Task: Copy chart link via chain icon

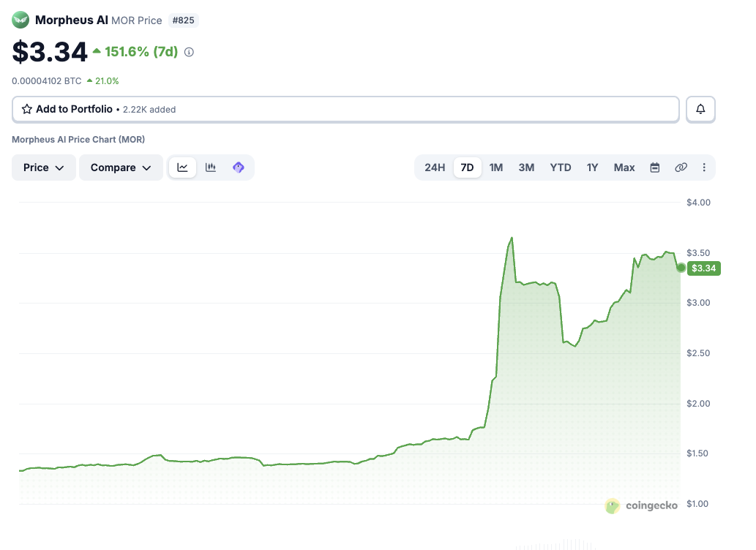Action: tap(681, 167)
